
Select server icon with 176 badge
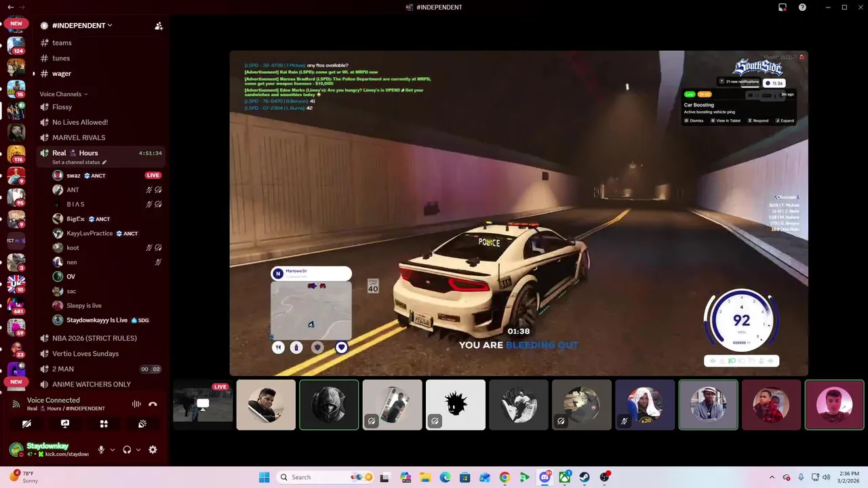click(16, 154)
